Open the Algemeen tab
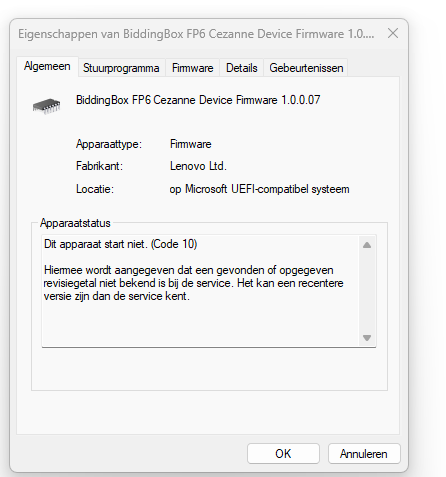446x477 pixels. click(x=47, y=66)
